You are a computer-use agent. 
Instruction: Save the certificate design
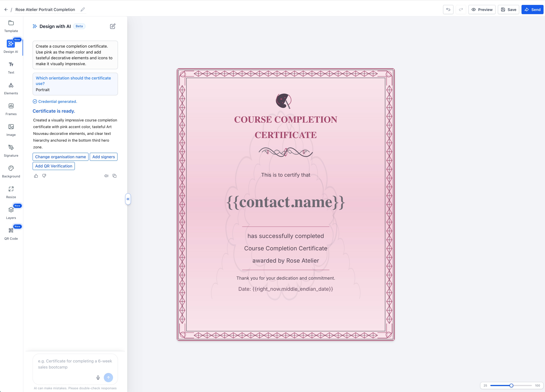click(x=509, y=10)
